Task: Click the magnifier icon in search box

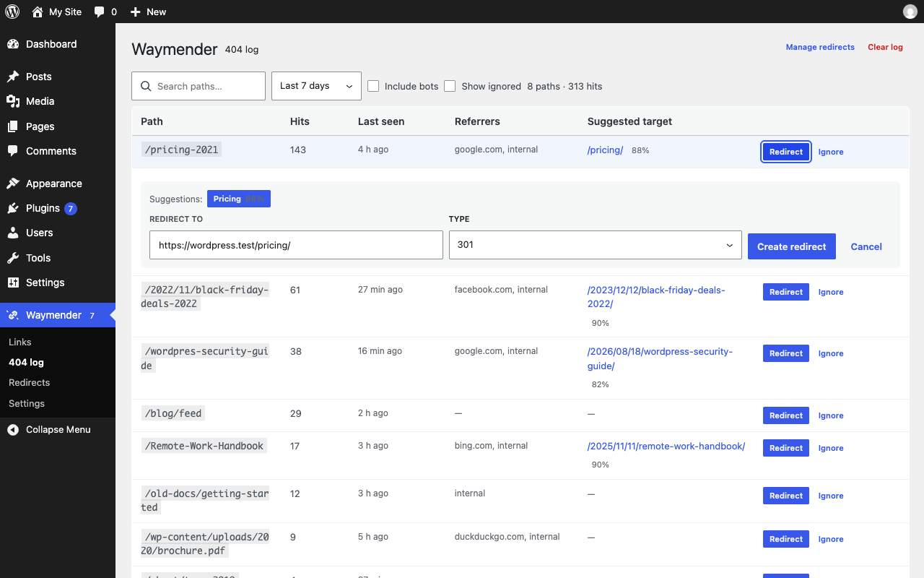Action: click(146, 86)
